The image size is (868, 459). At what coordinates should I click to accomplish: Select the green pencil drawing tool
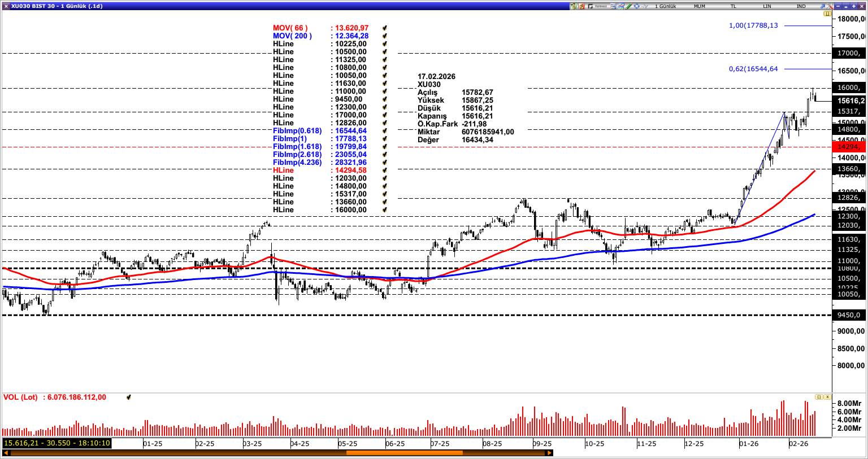pos(628,6)
